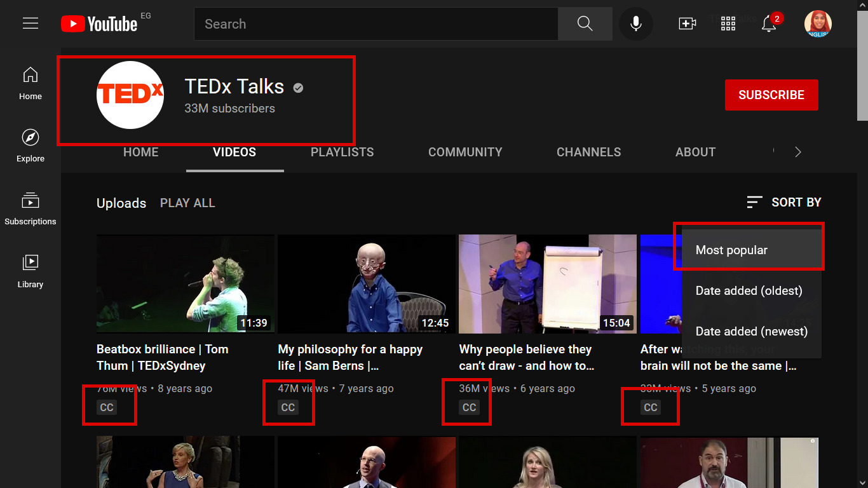Click the 47M views text

click(x=303, y=388)
